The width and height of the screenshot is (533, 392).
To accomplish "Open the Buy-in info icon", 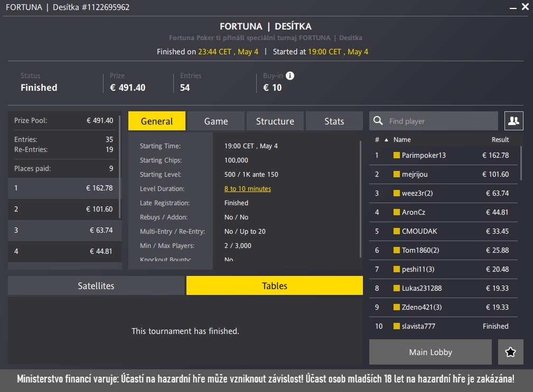I will [290, 75].
